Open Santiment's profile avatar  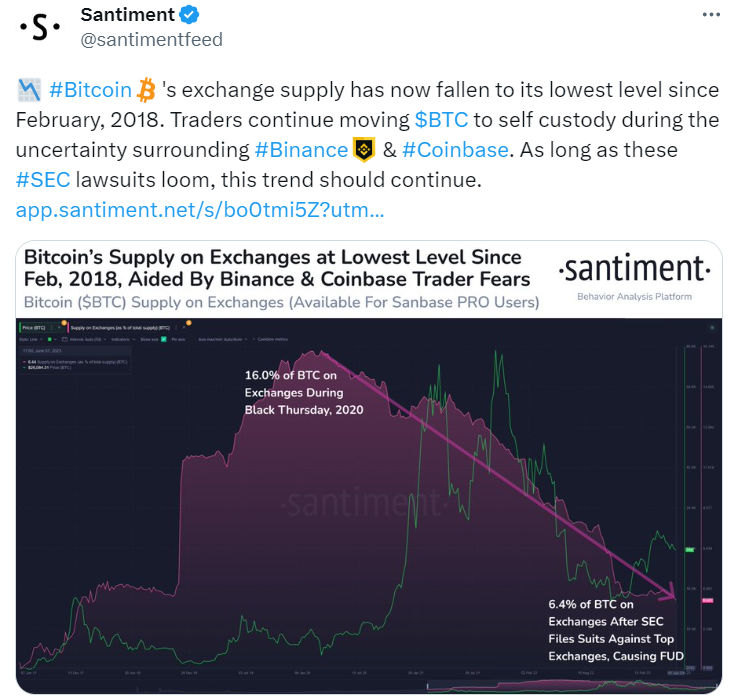39,27
